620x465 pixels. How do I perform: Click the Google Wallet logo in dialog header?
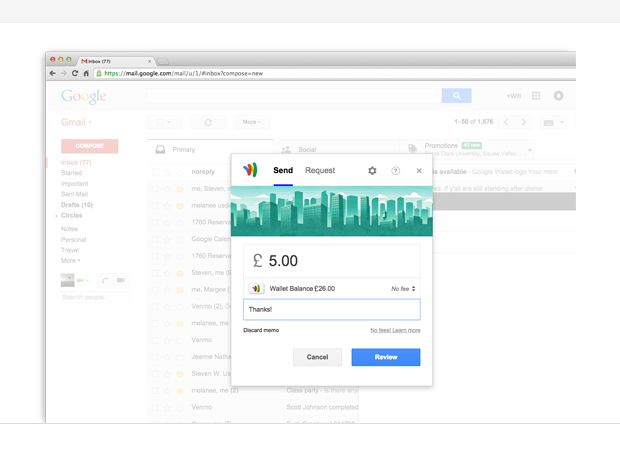[x=250, y=170]
